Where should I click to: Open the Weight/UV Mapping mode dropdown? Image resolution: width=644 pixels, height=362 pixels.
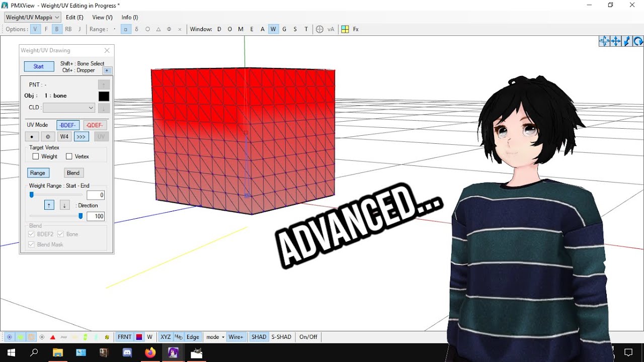coord(32,17)
